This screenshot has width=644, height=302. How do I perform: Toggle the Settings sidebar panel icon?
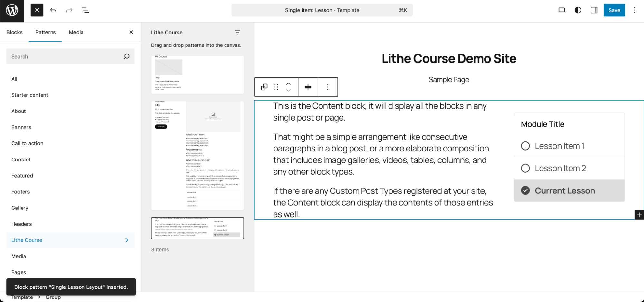(x=594, y=10)
